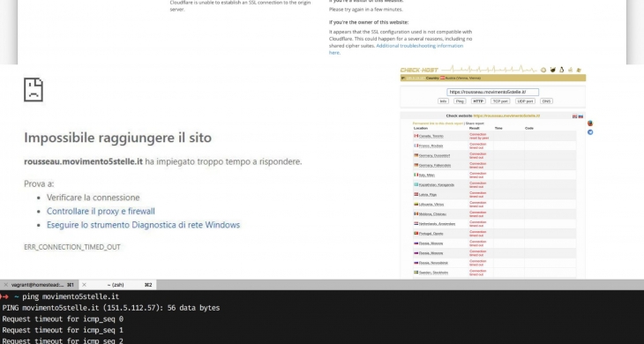Click the 'Impossibile raggiungere il sito' heading
644x344 pixels.
pos(118,138)
